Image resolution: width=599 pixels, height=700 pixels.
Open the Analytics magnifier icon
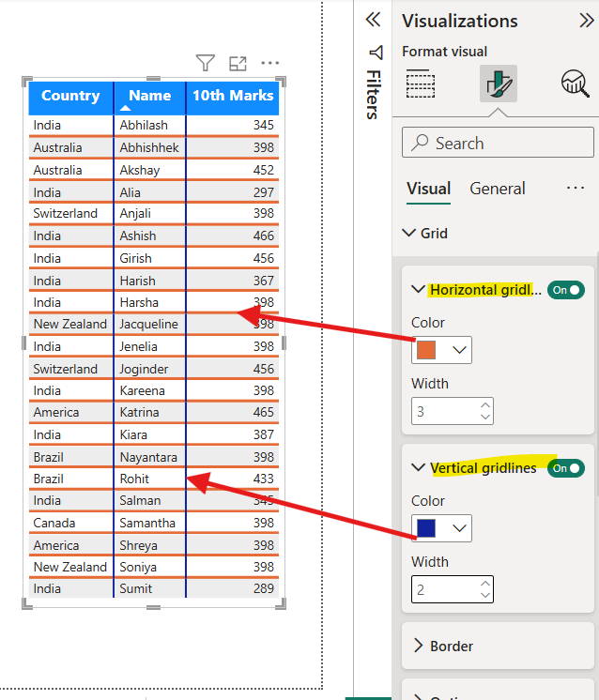pyautogui.click(x=575, y=84)
